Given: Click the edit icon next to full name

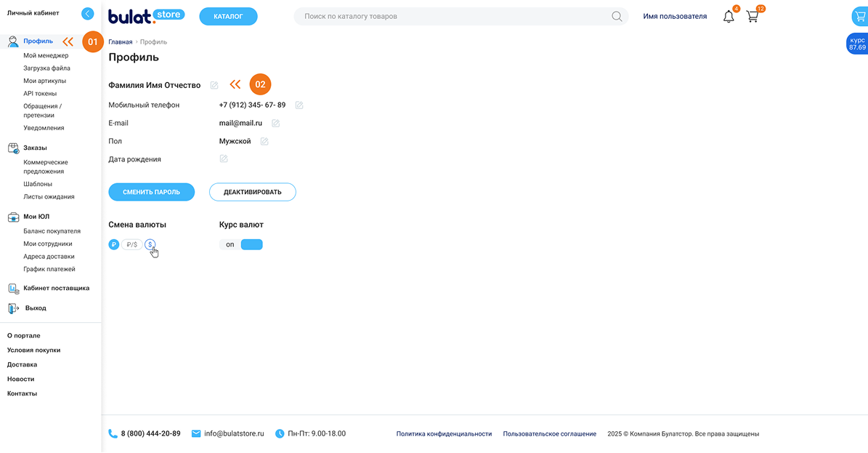Looking at the screenshot, I should coord(214,86).
